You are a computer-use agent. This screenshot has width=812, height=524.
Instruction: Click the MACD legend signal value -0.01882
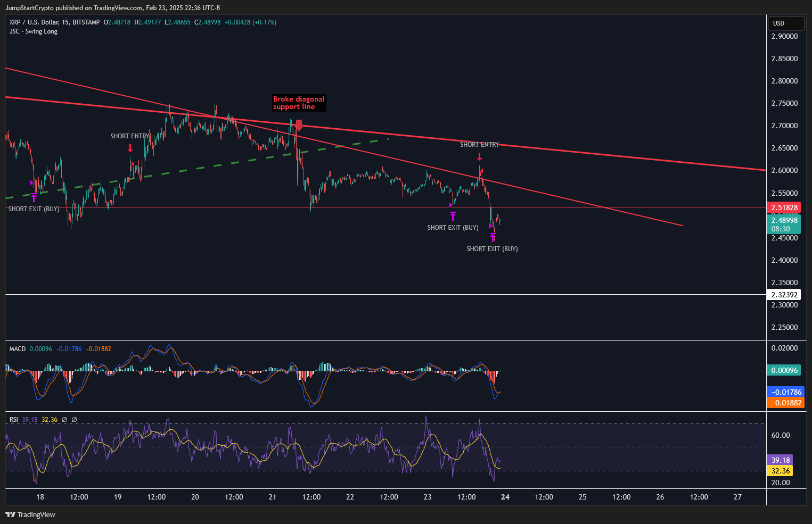[99, 349]
